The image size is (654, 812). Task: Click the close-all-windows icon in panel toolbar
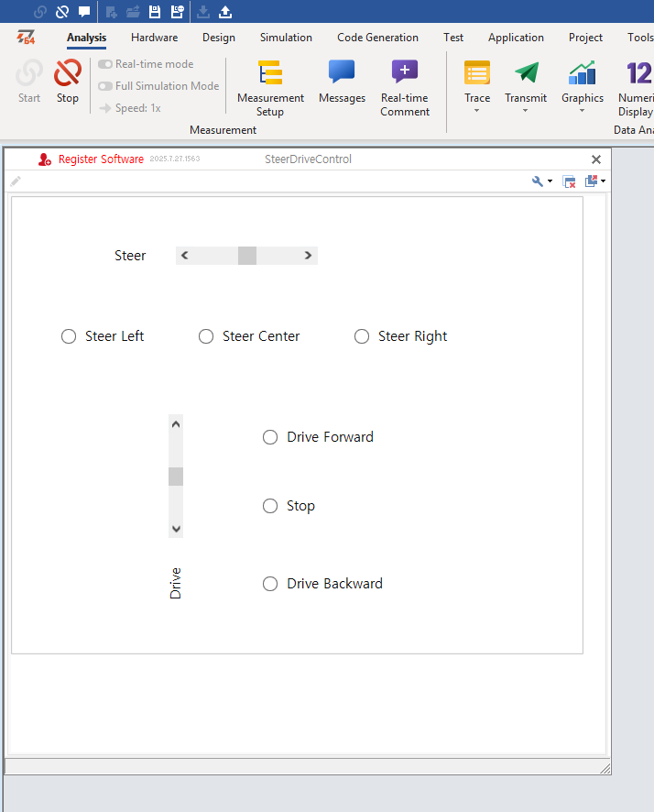569,181
